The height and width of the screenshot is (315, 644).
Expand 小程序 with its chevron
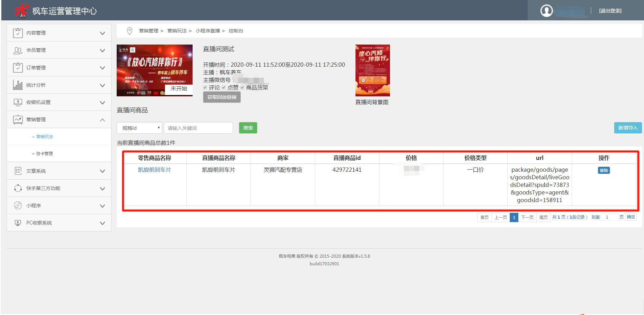point(103,206)
